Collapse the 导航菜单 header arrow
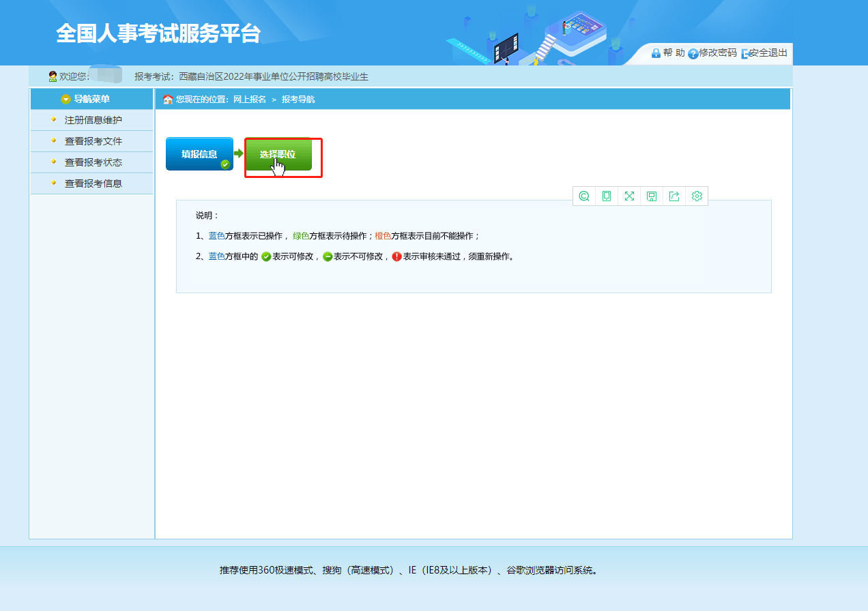This screenshot has height=611, width=868. pos(66,100)
